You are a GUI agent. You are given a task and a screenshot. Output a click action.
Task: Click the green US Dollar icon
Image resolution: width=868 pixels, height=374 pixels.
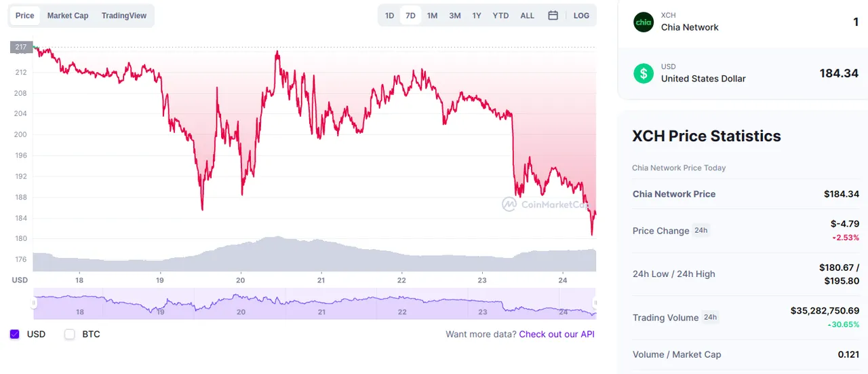(x=644, y=73)
